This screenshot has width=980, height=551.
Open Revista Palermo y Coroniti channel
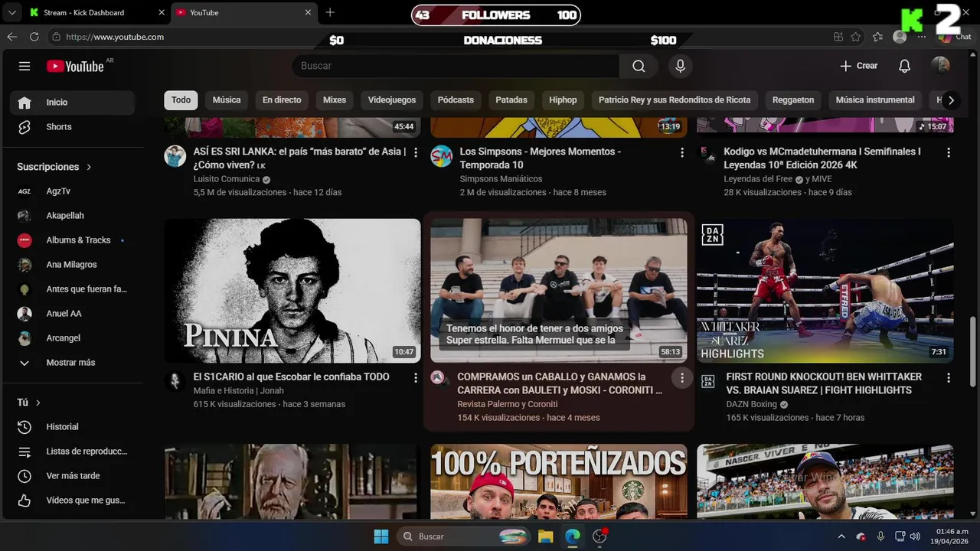[x=508, y=404]
